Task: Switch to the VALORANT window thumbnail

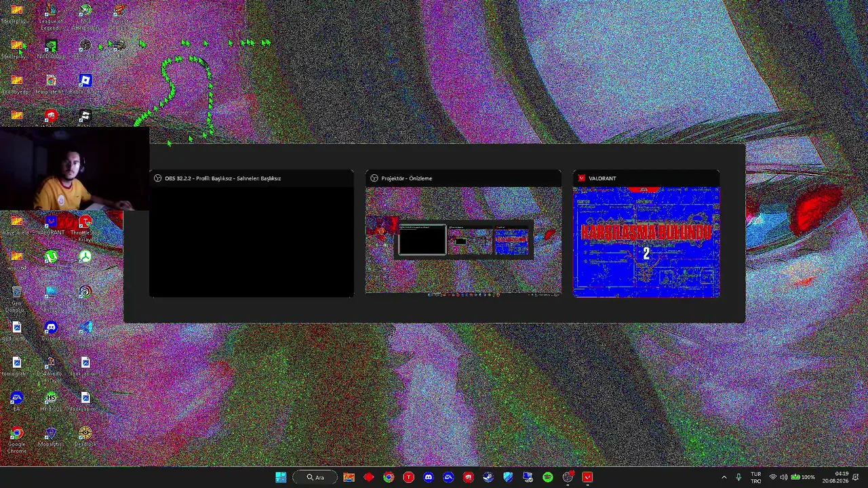Action: 646,234
